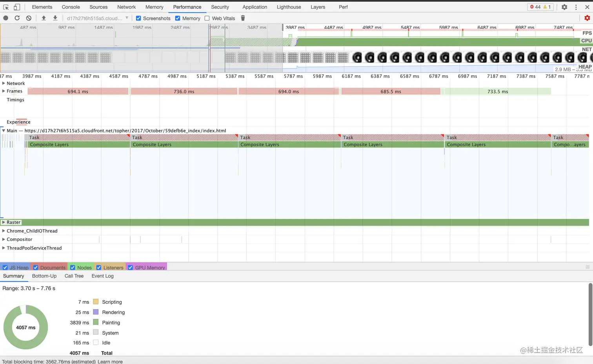Toggle the GPU Memory counter checkbox
This screenshot has width=593, height=364.
pos(130,268)
